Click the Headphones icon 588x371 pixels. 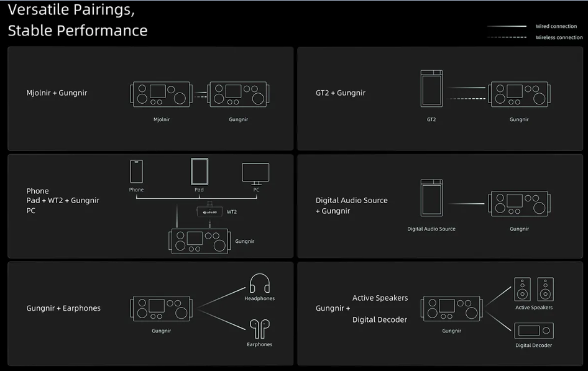pos(259,283)
